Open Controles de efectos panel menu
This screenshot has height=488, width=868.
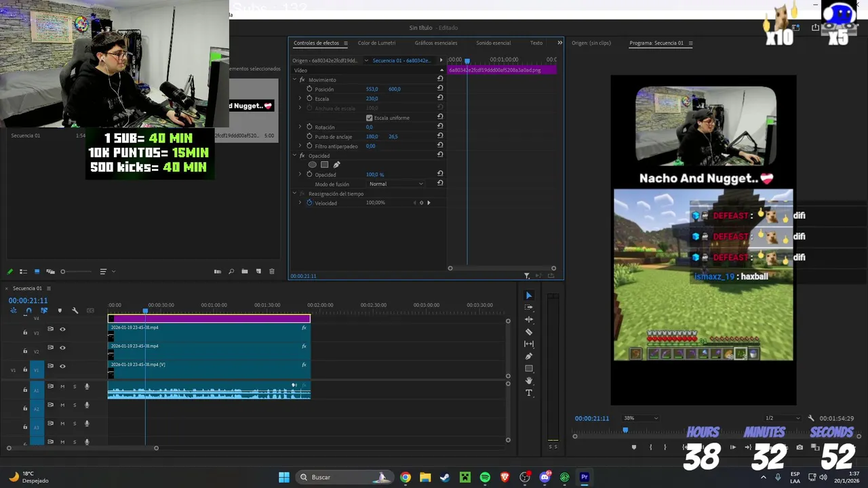pos(345,43)
